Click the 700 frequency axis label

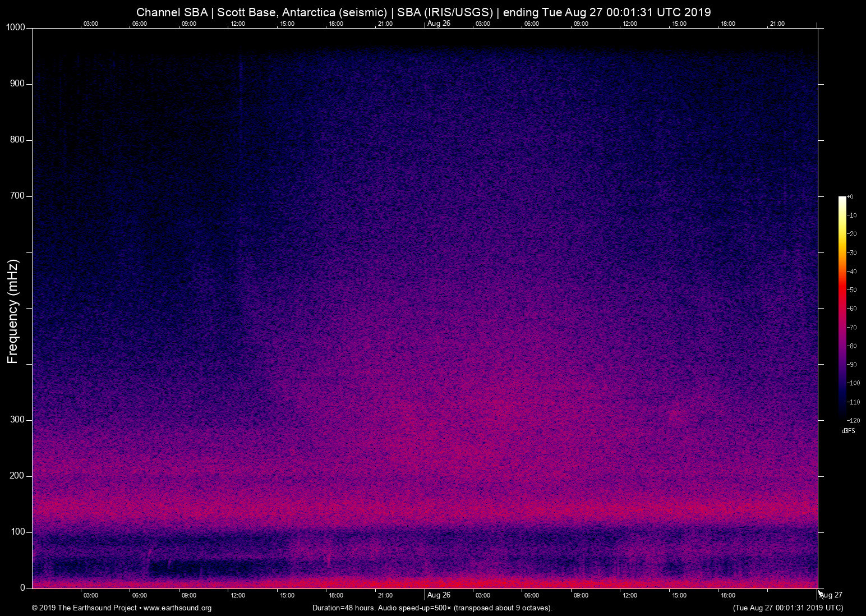(18, 196)
